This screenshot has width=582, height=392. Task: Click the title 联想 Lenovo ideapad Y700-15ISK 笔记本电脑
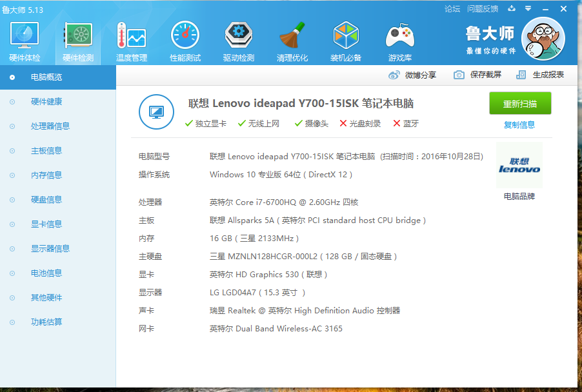pyautogui.click(x=301, y=103)
